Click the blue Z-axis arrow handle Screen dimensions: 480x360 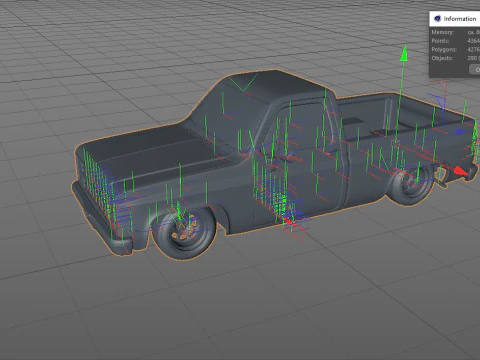461,132
